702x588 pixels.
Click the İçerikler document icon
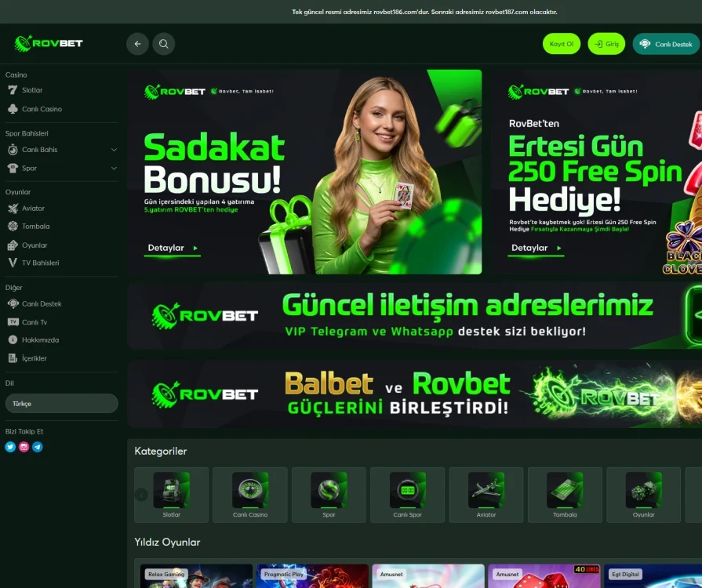pyautogui.click(x=13, y=358)
